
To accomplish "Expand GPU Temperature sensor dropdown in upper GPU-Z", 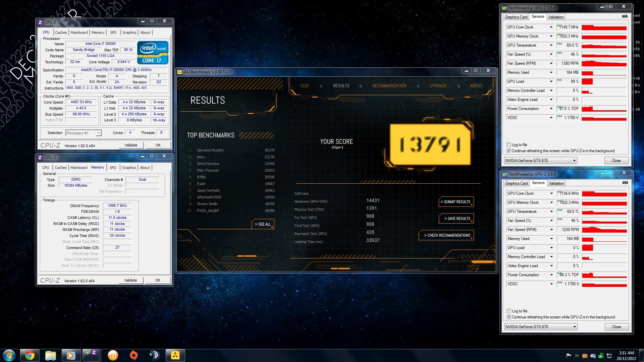I will [551, 45].
